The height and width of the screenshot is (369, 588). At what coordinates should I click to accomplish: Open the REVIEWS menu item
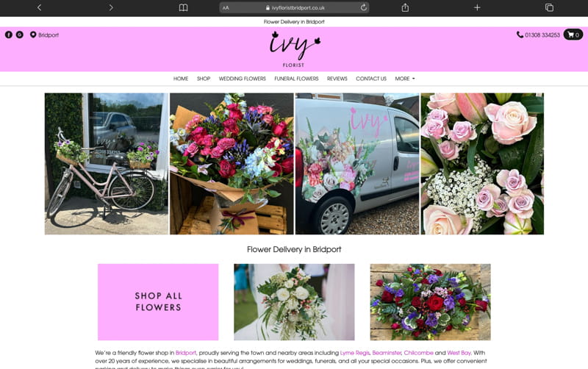(x=337, y=79)
